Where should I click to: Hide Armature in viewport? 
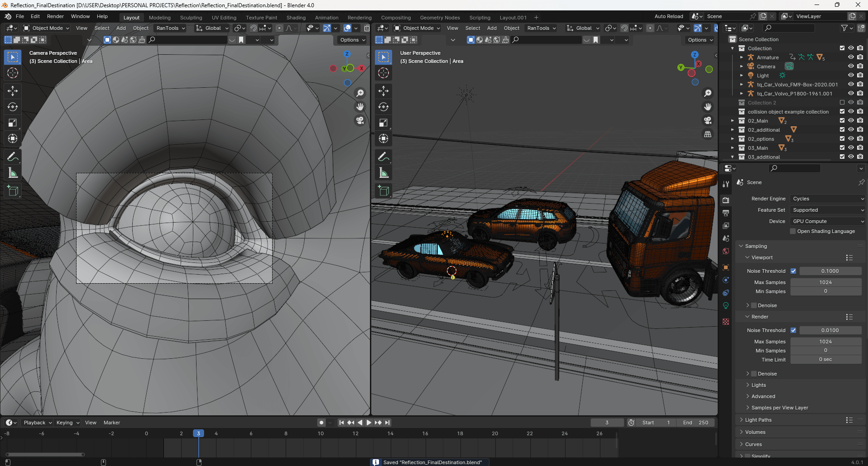[851, 57]
